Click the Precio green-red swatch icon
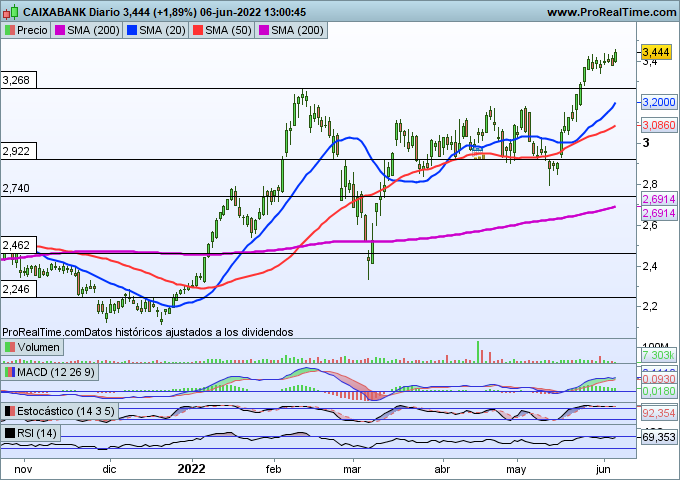The width and height of the screenshot is (680, 480). 10,30
